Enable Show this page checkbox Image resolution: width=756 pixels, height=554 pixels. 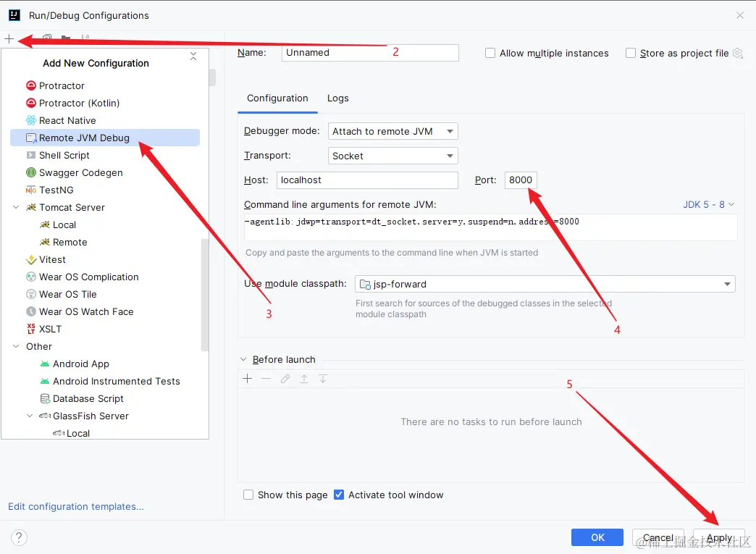(x=248, y=495)
